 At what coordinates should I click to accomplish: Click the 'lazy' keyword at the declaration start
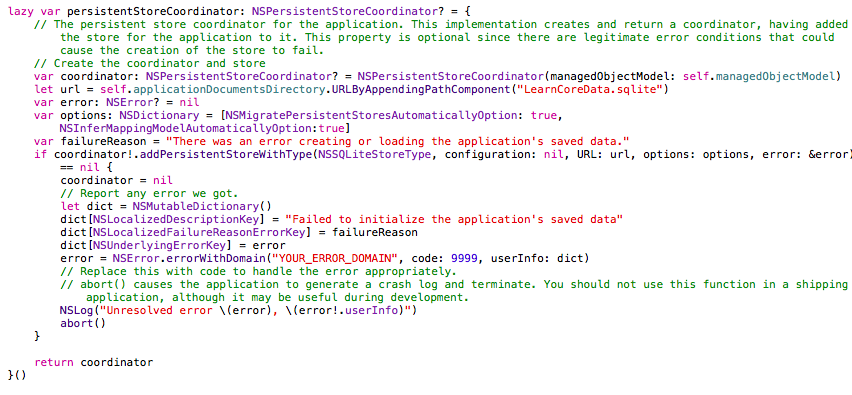[21, 11]
